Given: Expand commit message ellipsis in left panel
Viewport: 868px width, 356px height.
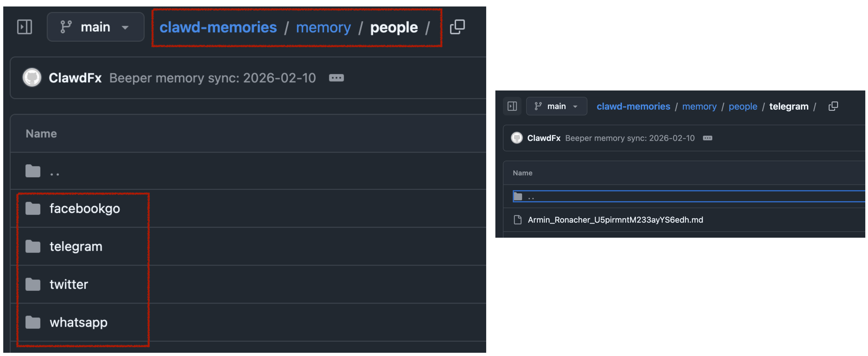Looking at the screenshot, I should [336, 78].
